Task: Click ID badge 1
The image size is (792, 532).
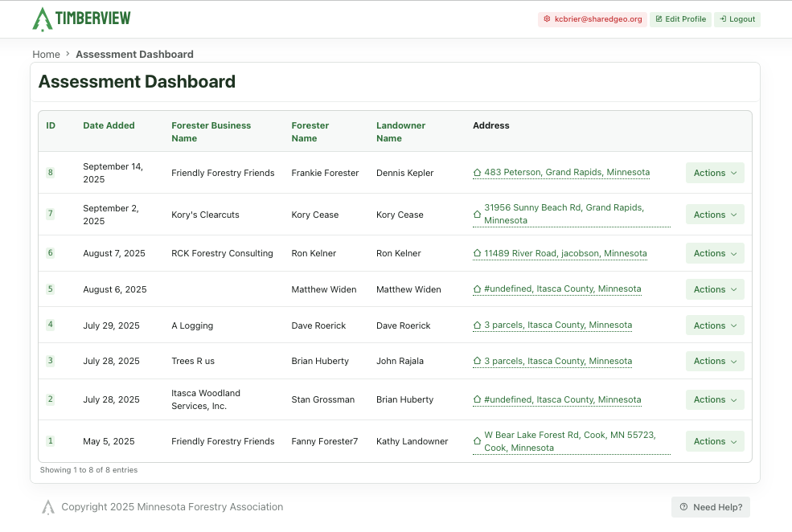Action: coord(51,441)
